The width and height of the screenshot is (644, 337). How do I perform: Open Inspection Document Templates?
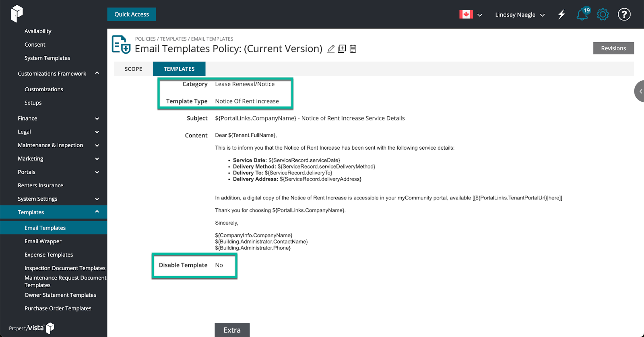click(x=65, y=268)
